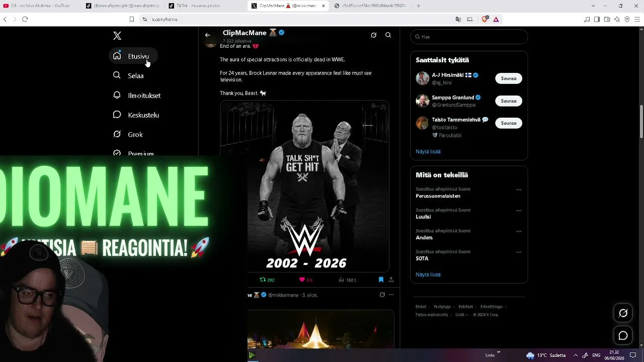Show more follow suggestions (Näytä lisää)

[x=428, y=151]
